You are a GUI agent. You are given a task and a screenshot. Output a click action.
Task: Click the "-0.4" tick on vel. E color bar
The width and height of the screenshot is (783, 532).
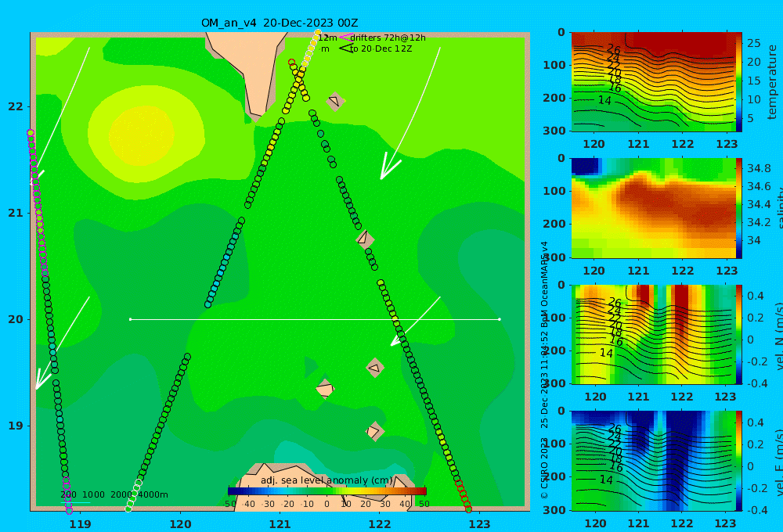[756, 509]
